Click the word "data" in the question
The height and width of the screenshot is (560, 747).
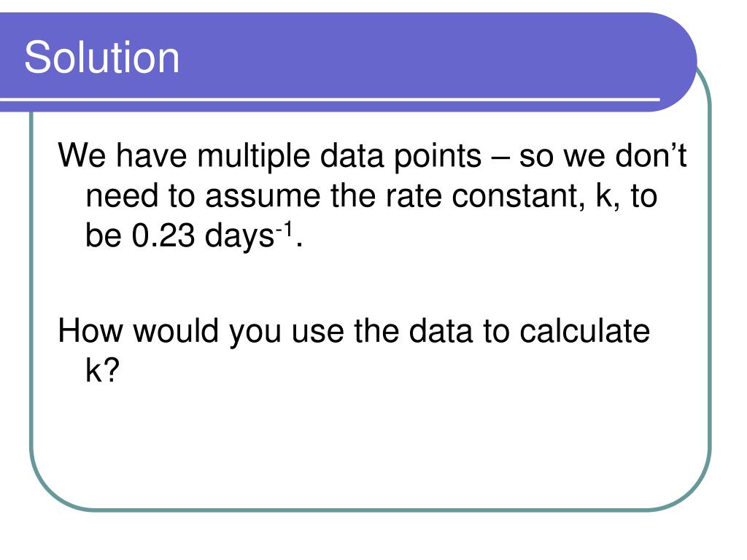(x=441, y=330)
